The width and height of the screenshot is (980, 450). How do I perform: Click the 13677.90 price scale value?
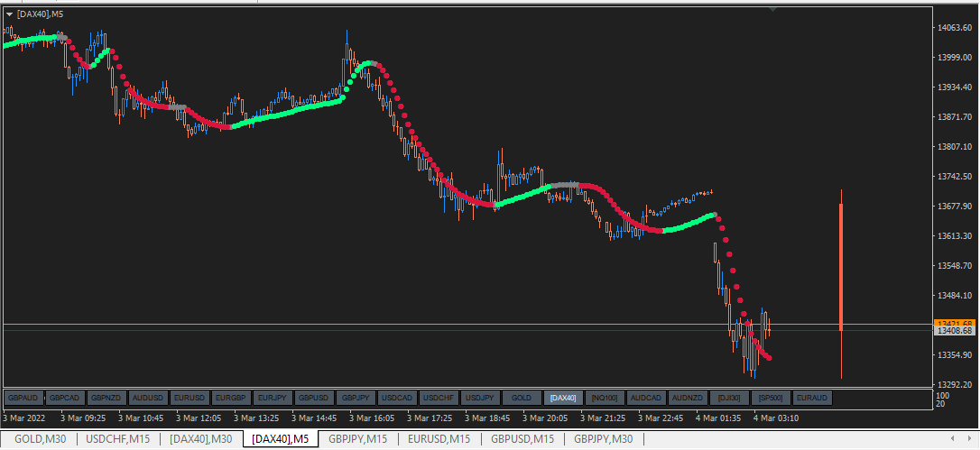[x=957, y=207]
